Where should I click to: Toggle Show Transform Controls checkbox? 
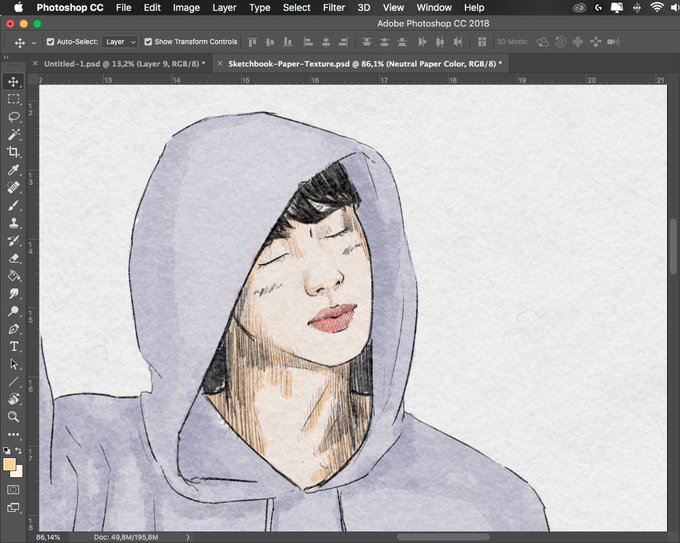tap(148, 42)
